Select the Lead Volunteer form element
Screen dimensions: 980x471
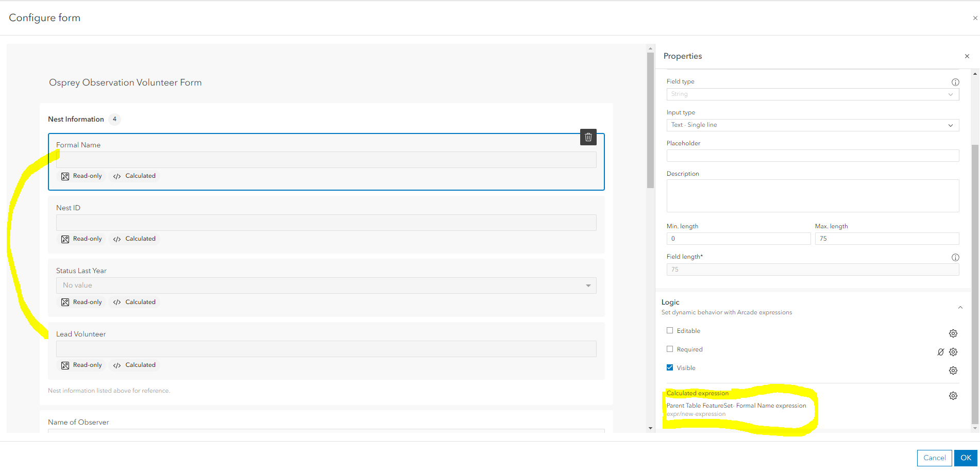tap(326, 333)
